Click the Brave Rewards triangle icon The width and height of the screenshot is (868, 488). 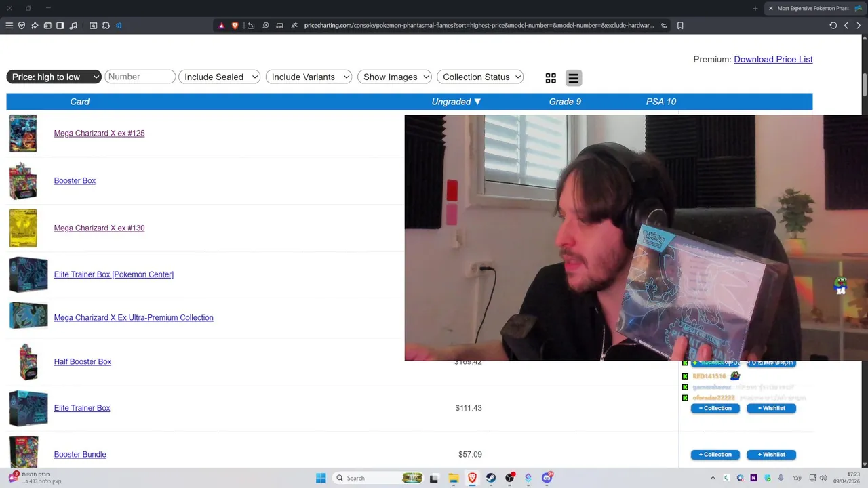(x=221, y=26)
